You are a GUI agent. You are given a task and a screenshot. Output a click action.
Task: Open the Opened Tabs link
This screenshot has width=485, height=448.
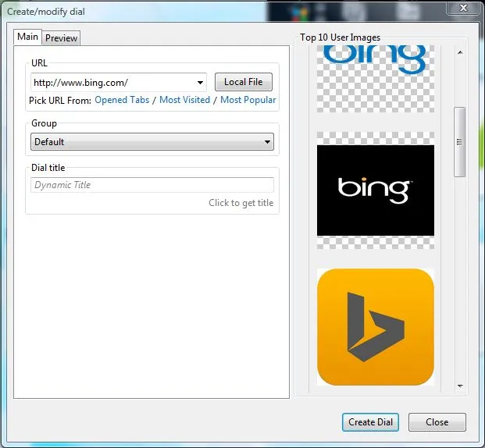tap(122, 100)
